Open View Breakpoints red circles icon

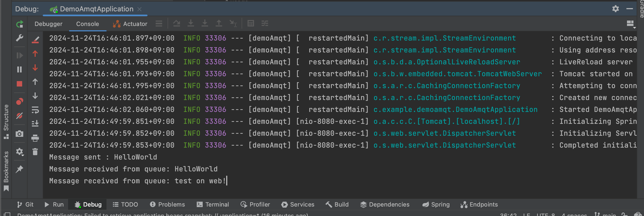click(x=19, y=101)
